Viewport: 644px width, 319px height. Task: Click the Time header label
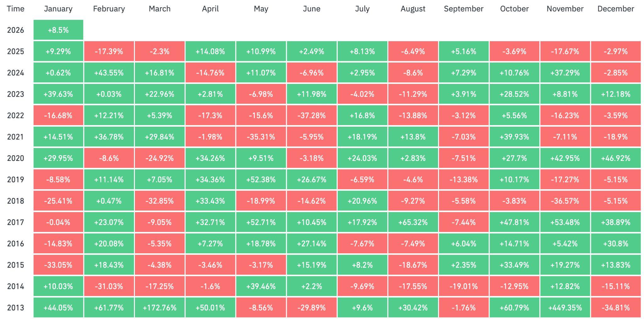(15, 9)
